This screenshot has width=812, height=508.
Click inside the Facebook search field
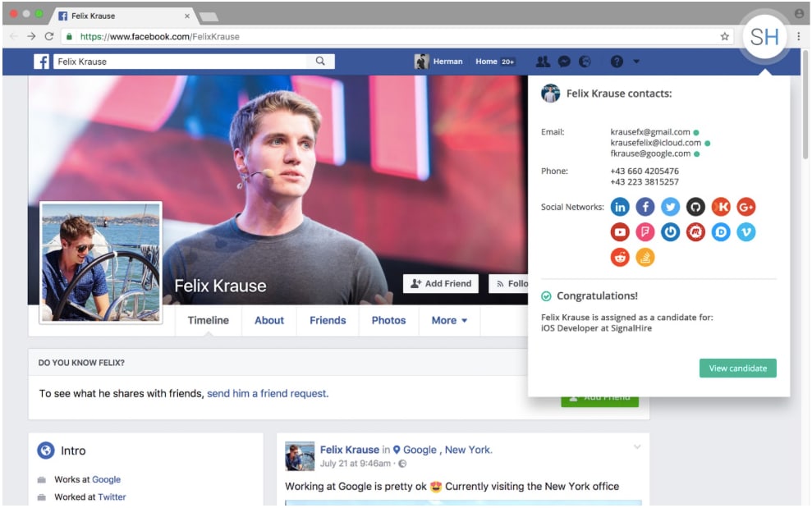181,62
